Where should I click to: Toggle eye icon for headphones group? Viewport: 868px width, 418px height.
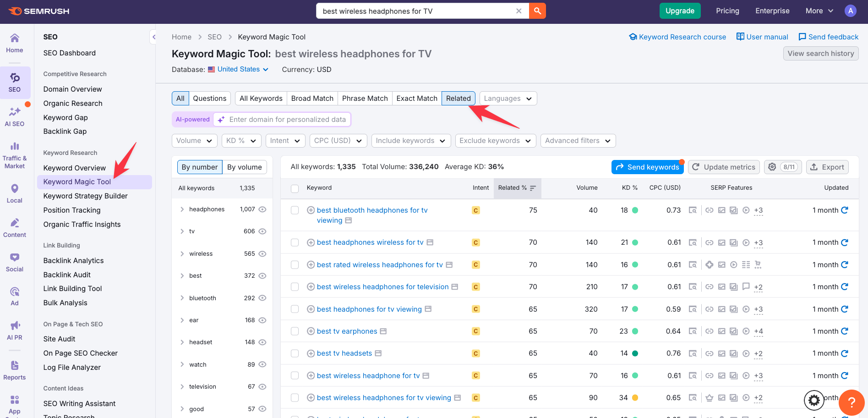(x=262, y=209)
